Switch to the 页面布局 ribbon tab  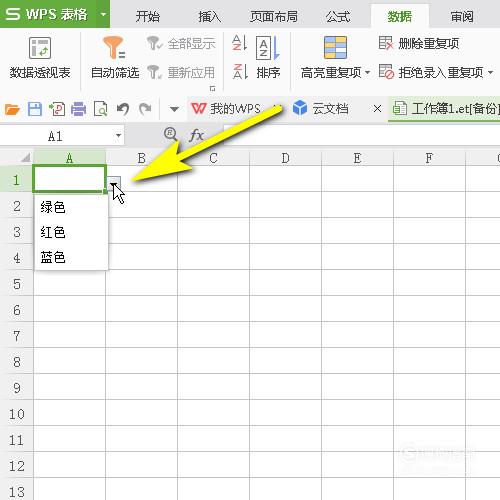[x=274, y=16]
